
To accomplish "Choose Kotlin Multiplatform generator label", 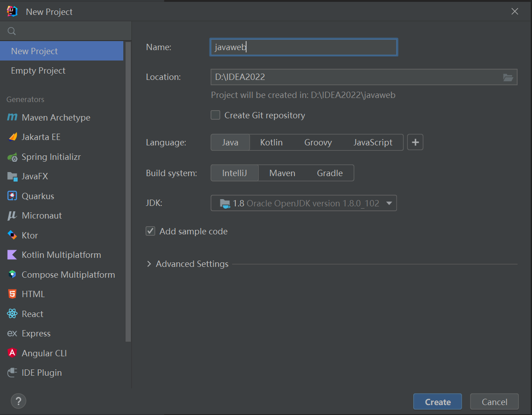I will coord(61,255).
